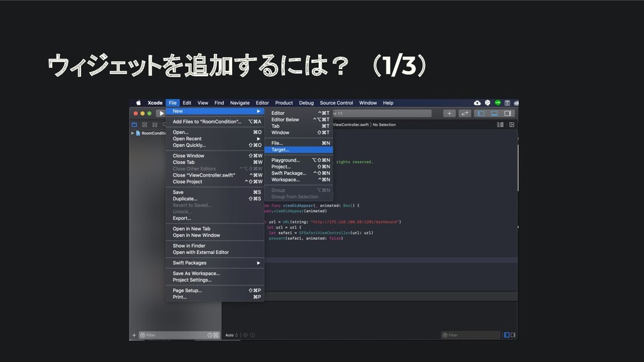
Task: Choose Target… from the New submenu
Action: [299, 150]
